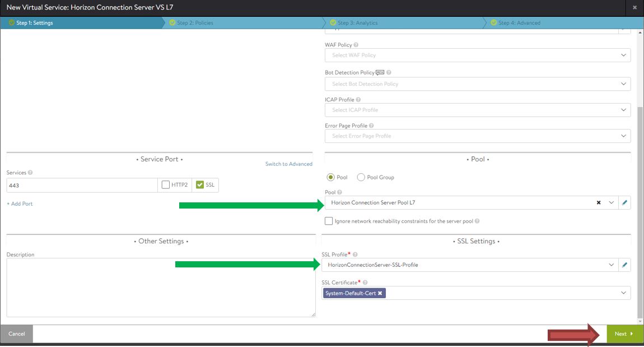
Task: Go to Step 4: Advanced tab
Action: [x=563, y=22]
